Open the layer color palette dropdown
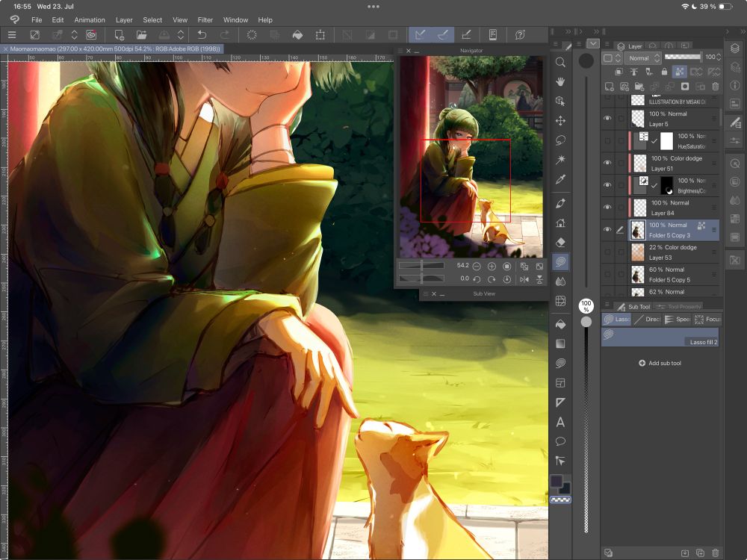This screenshot has width=747, height=560. pyautogui.click(x=611, y=58)
